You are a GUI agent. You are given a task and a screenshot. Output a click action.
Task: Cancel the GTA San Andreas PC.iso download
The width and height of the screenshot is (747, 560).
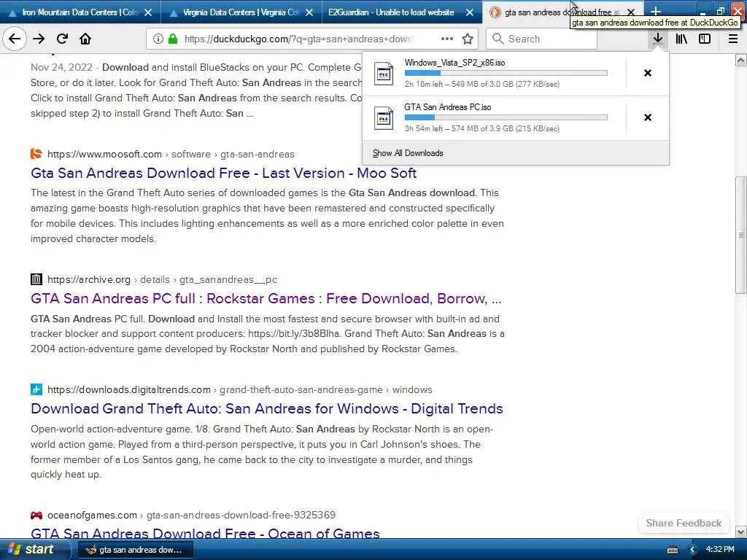click(648, 117)
